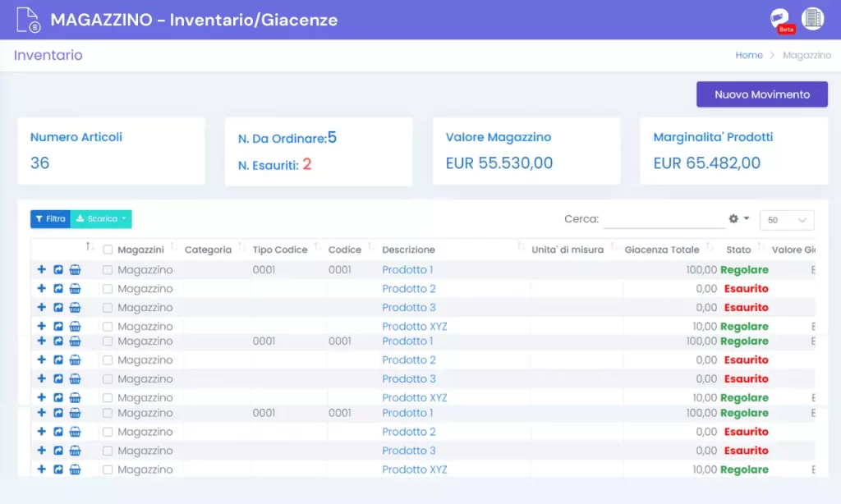Check the box for the first Prodotto 1 row

tap(108, 270)
